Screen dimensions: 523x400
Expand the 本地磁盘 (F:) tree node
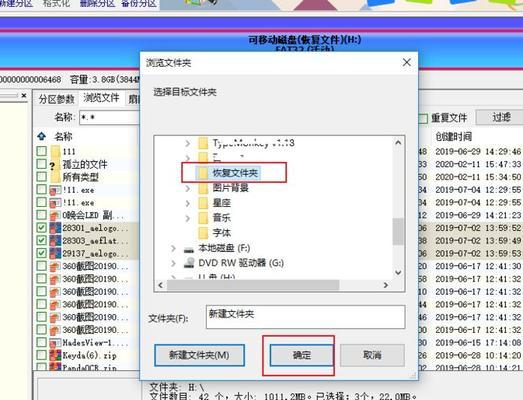click(x=173, y=249)
